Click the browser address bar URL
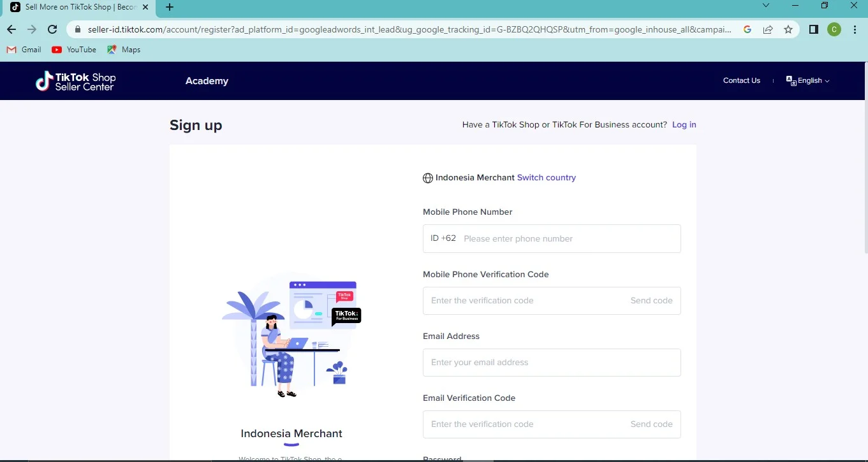868x462 pixels. point(410,29)
